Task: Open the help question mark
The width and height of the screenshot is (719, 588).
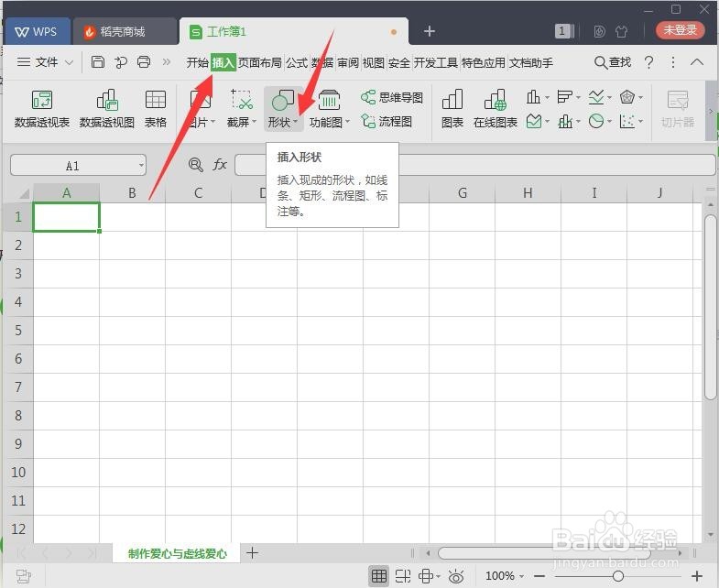Action: (648, 62)
